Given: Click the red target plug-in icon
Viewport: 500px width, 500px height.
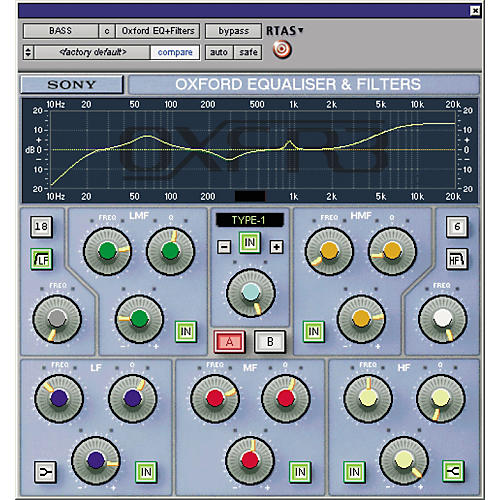Looking at the screenshot, I should point(282,49).
